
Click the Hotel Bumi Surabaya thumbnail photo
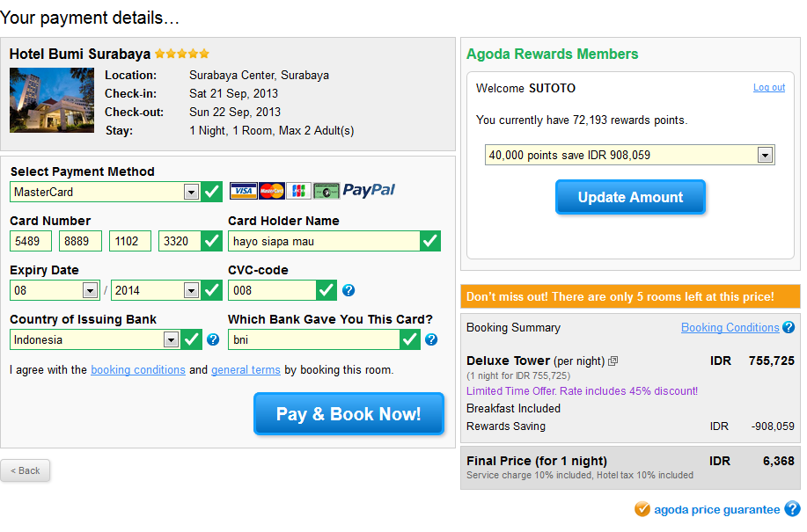52,100
